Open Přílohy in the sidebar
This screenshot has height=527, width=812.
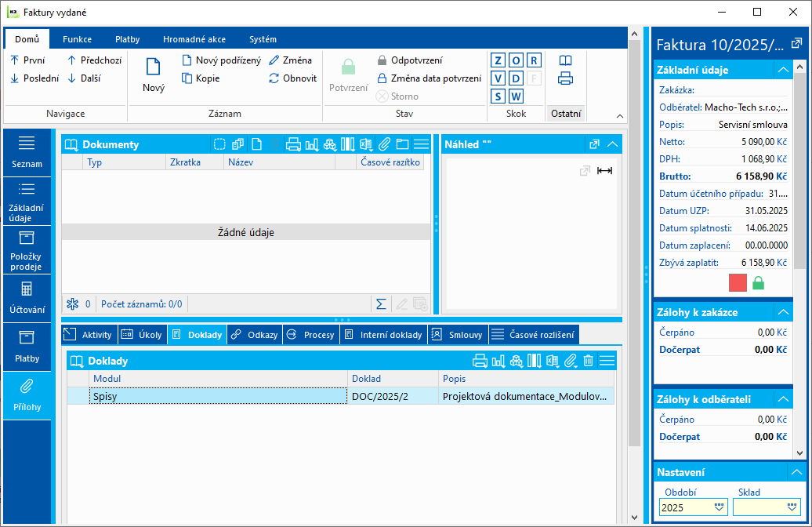point(27,396)
